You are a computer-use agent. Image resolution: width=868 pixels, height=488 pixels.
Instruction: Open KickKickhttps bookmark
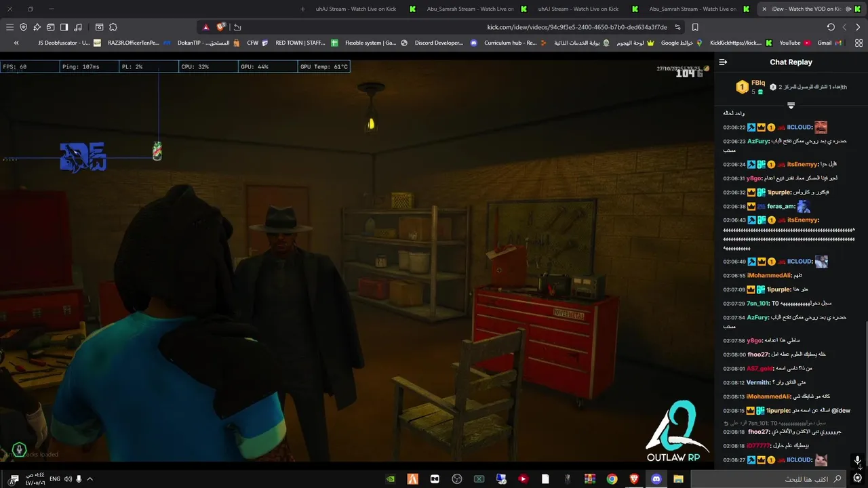point(741,43)
